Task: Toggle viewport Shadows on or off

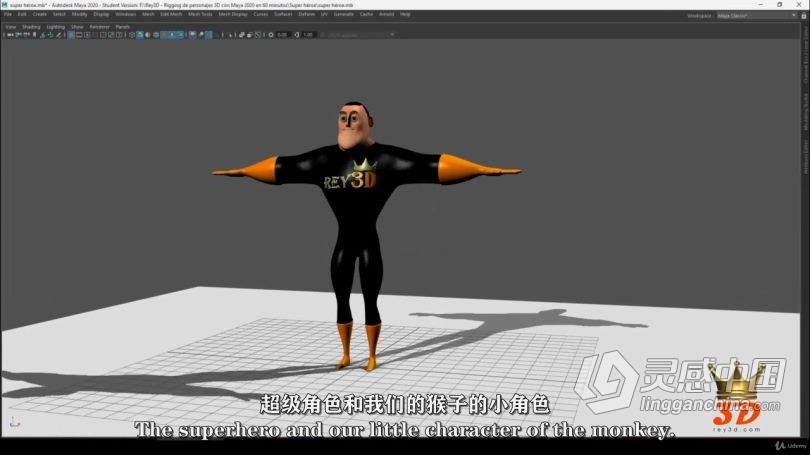Action: [x=180, y=34]
